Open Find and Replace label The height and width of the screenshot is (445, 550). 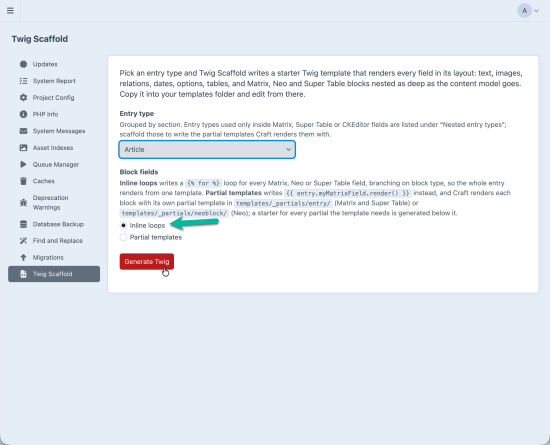58,241
